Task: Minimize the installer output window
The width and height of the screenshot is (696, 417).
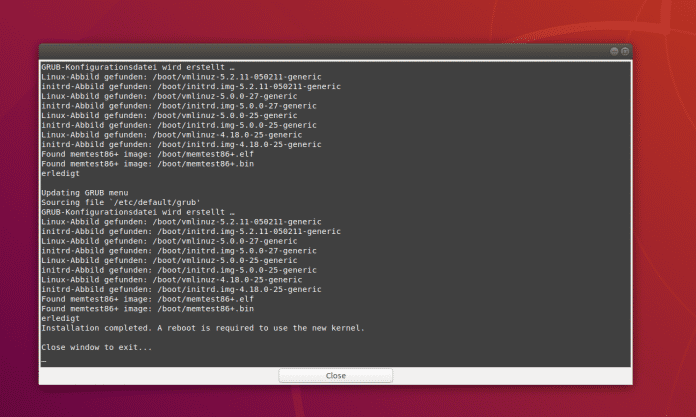Action: (x=613, y=51)
